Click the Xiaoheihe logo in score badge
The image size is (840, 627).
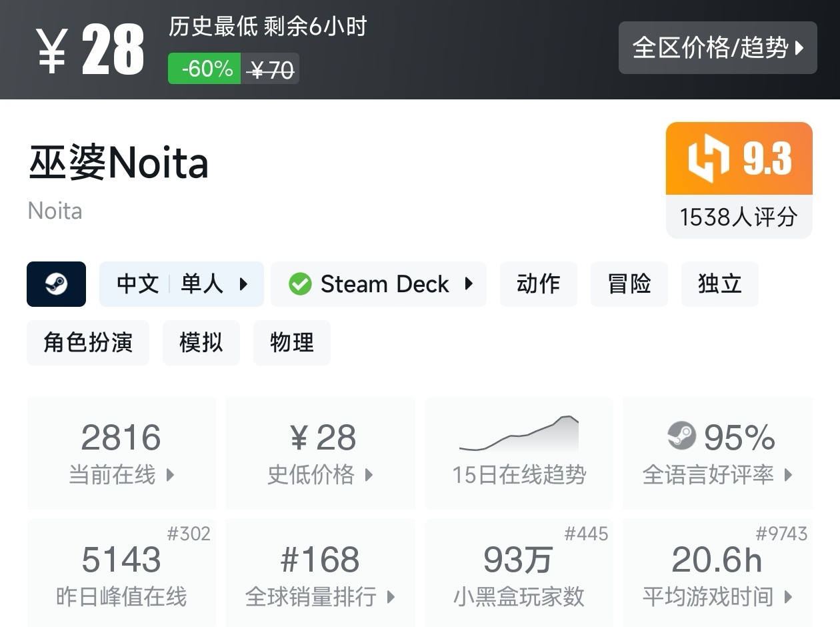point(709,159)
